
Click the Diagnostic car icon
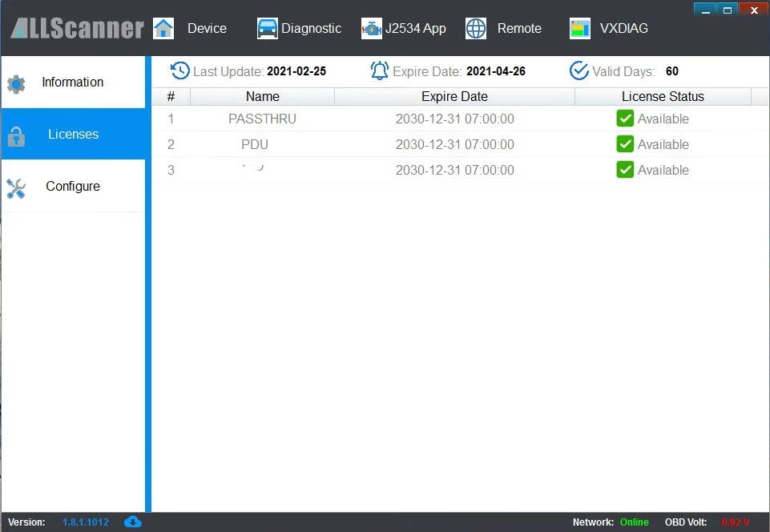coord(267,28)
